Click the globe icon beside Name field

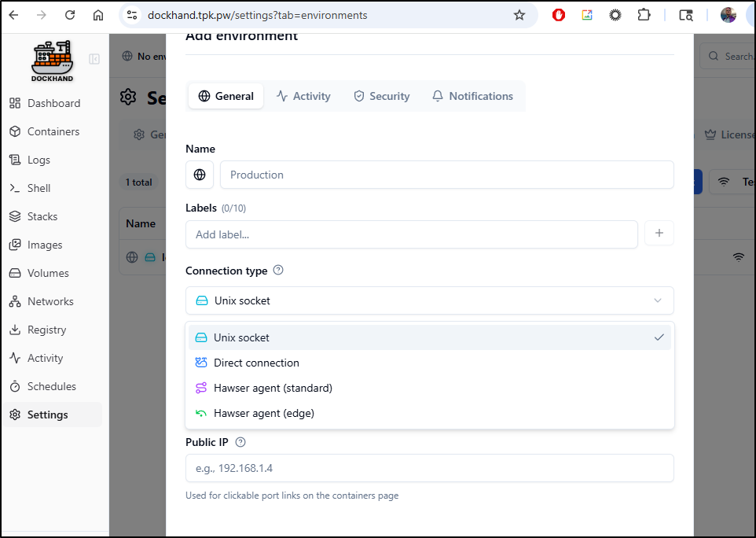[200, 175]
